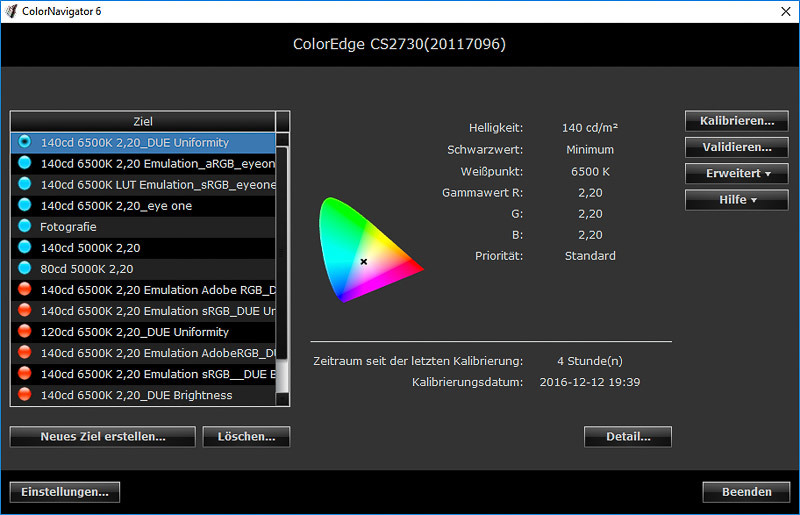Start validation with Validieren... button

click(x=737, y=147)
